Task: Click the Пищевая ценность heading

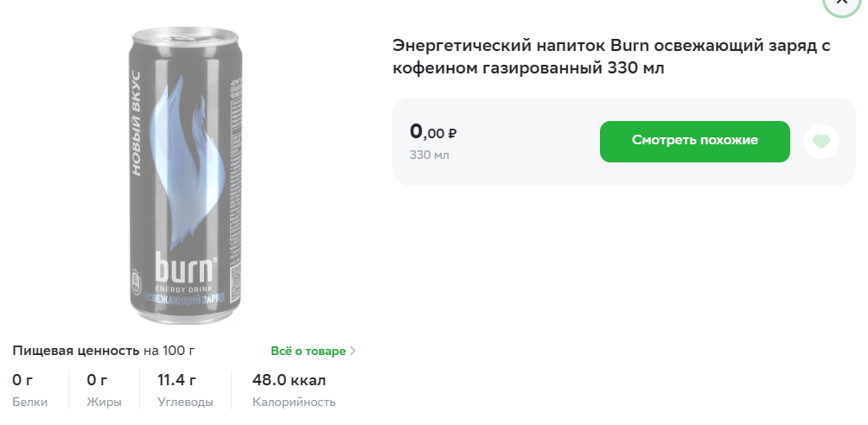Action: 76,351
